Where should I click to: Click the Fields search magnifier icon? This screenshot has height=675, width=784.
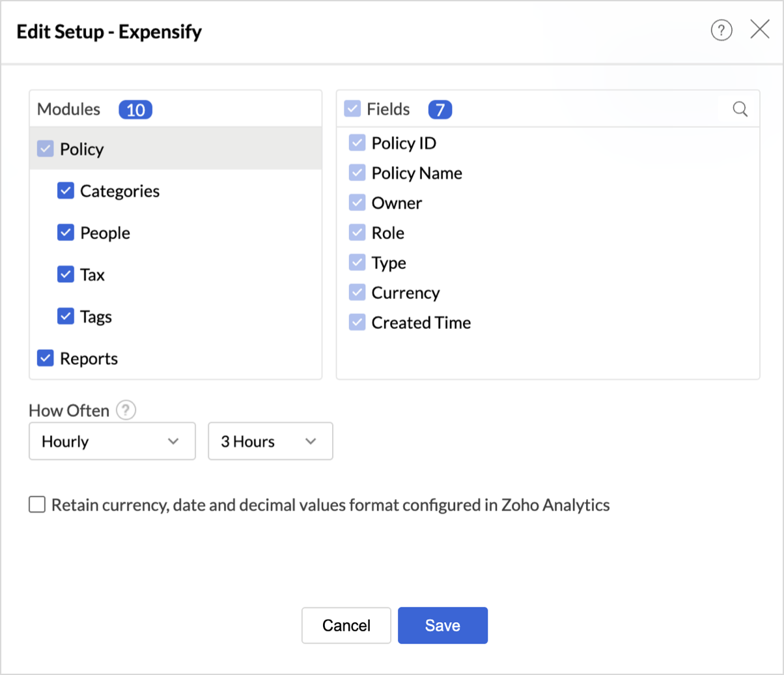[740, 109]
